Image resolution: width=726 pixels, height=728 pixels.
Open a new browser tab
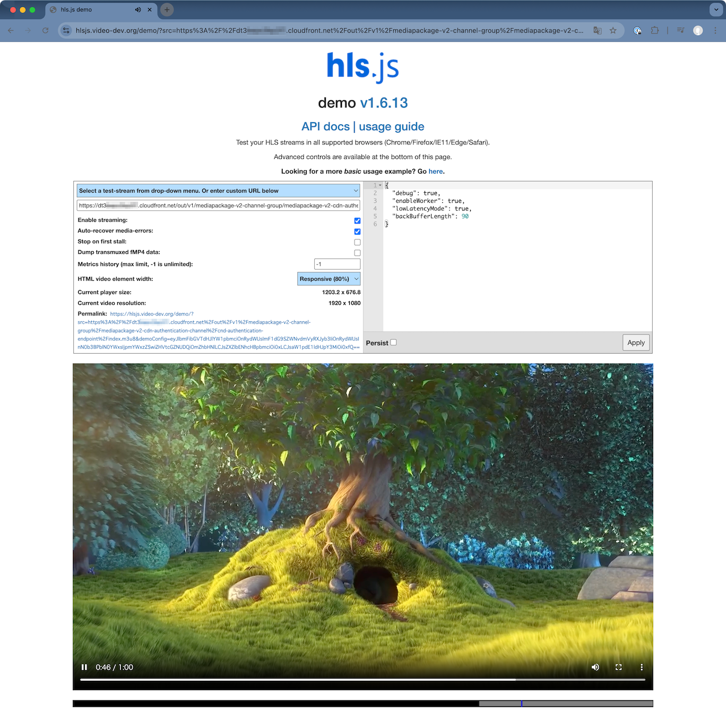pos(167,10)
